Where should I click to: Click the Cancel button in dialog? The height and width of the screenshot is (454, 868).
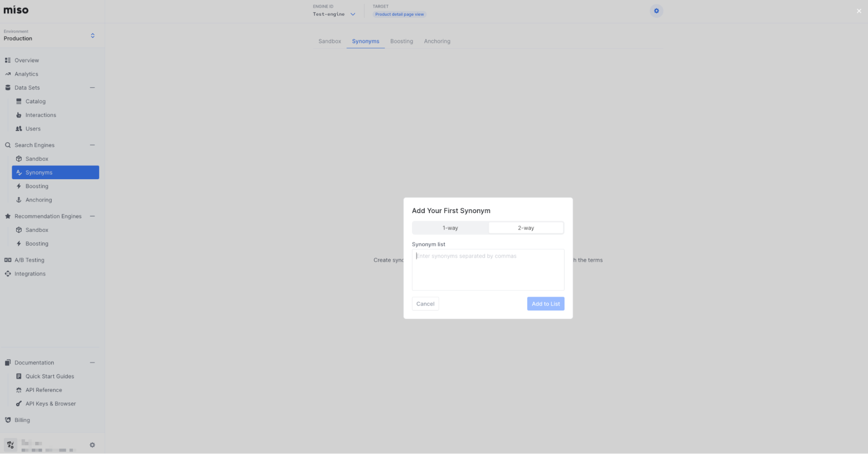[425, 304]
